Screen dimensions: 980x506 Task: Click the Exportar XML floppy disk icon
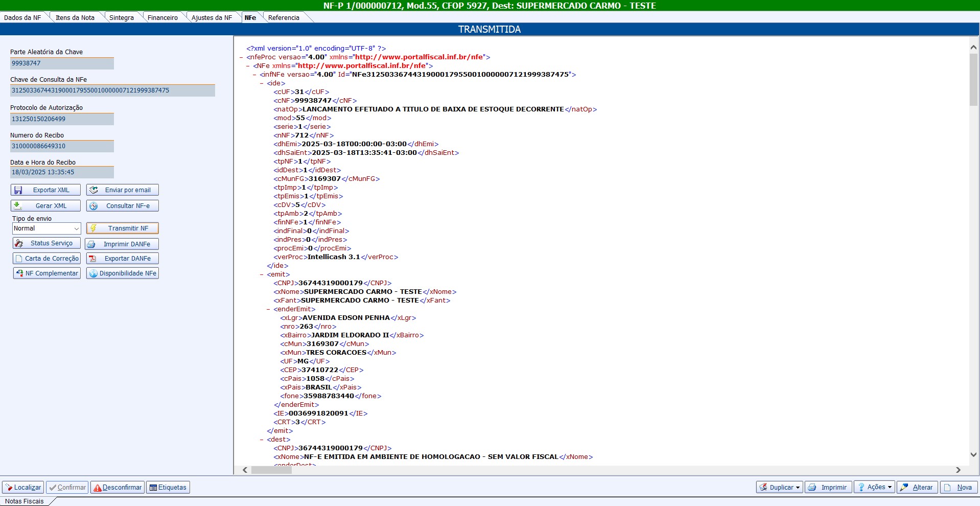(18, 190)
